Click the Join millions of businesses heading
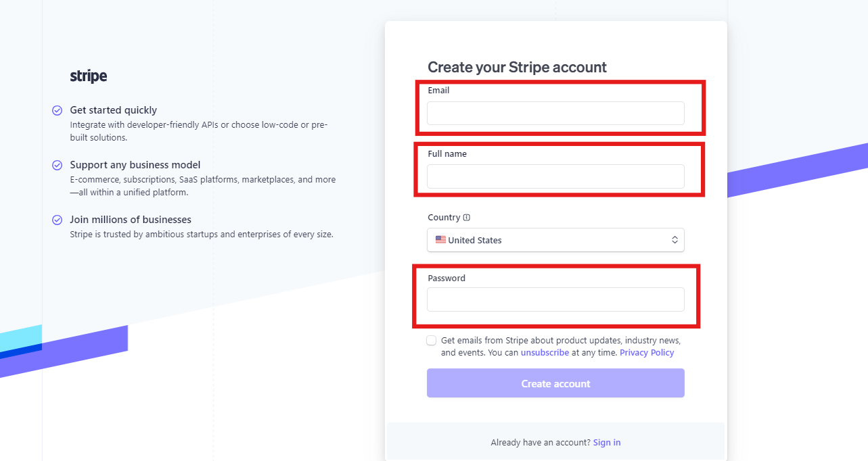The image size is (868, 461). tap(131, 220)
